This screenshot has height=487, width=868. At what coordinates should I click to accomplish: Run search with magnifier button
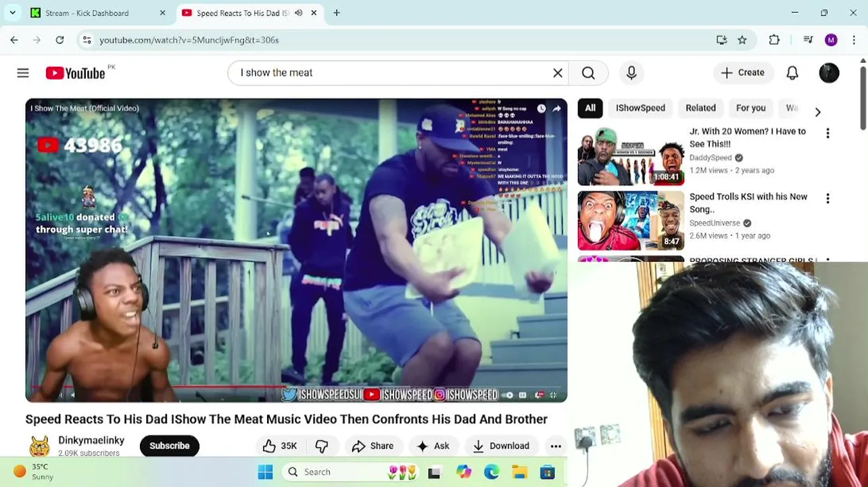click(588, 73)
